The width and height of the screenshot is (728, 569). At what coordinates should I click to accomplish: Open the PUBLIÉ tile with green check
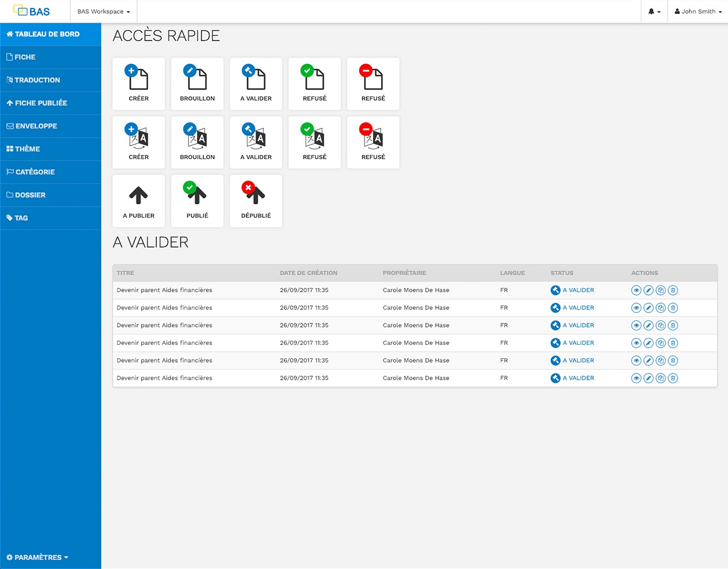pyautogui.click(x=197, y=201)
